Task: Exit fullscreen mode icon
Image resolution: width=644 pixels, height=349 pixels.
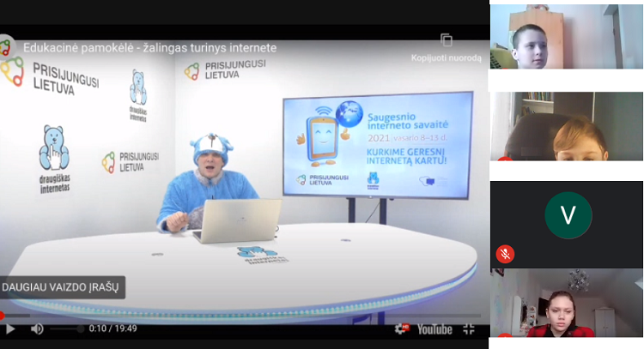Action: (469, 329)
